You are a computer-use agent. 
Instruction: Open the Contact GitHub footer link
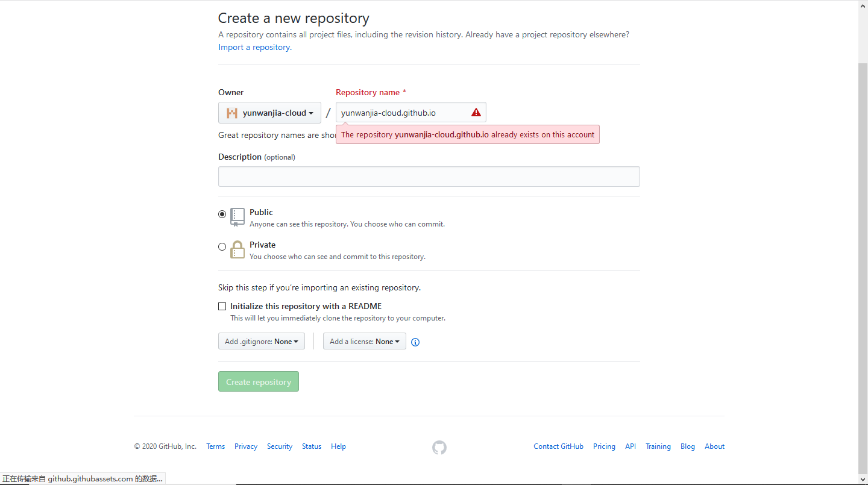point(558,446)
